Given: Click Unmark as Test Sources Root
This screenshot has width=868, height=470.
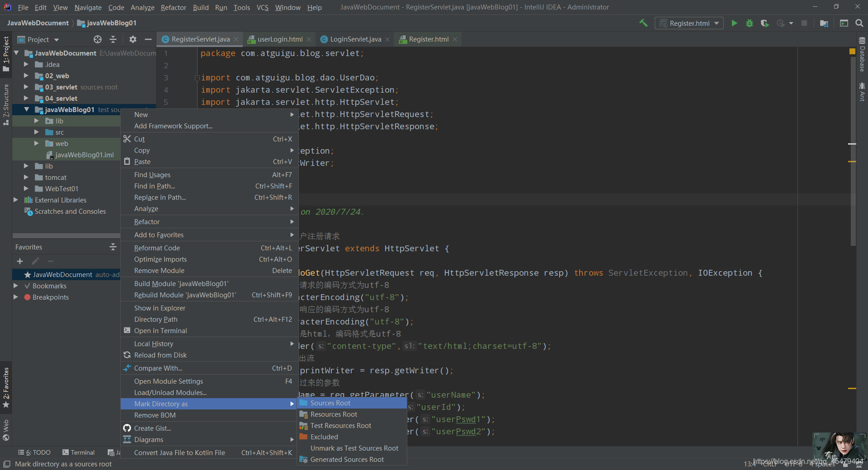Looking at the screenshot, I should click(352, 448).
